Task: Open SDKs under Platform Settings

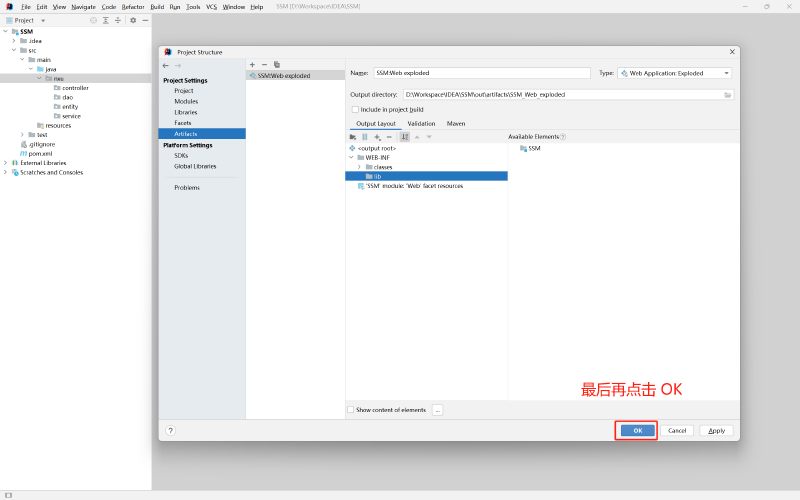Action: [x=181, y=156]
